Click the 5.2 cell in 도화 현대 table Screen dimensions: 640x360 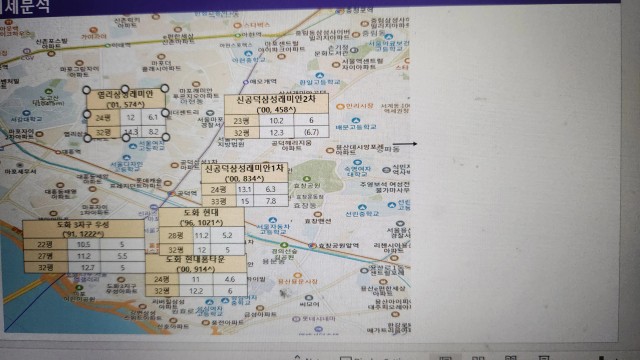pos(227,236)
